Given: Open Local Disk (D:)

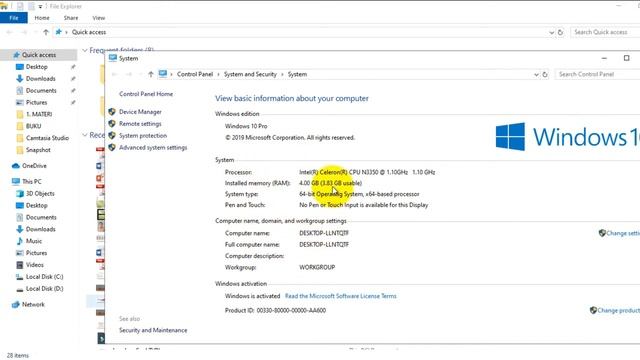Looking at the screenshot, I should click(x=44, y=289).
